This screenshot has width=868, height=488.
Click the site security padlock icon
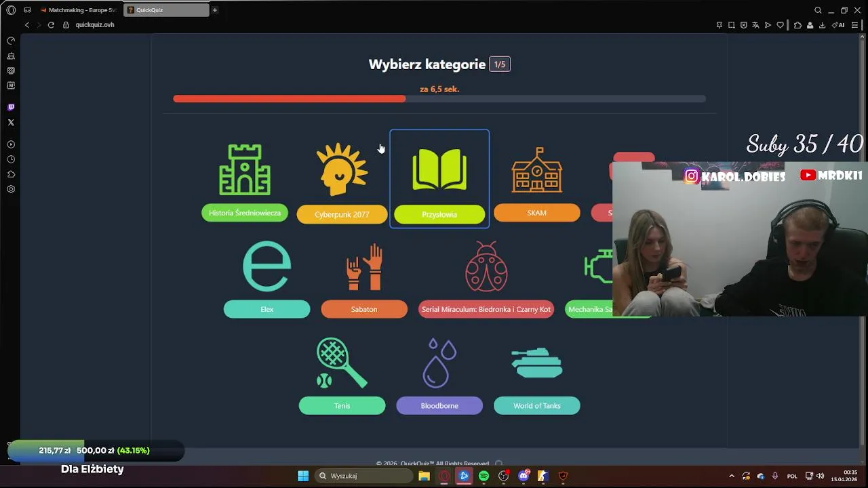pos(66,25)
